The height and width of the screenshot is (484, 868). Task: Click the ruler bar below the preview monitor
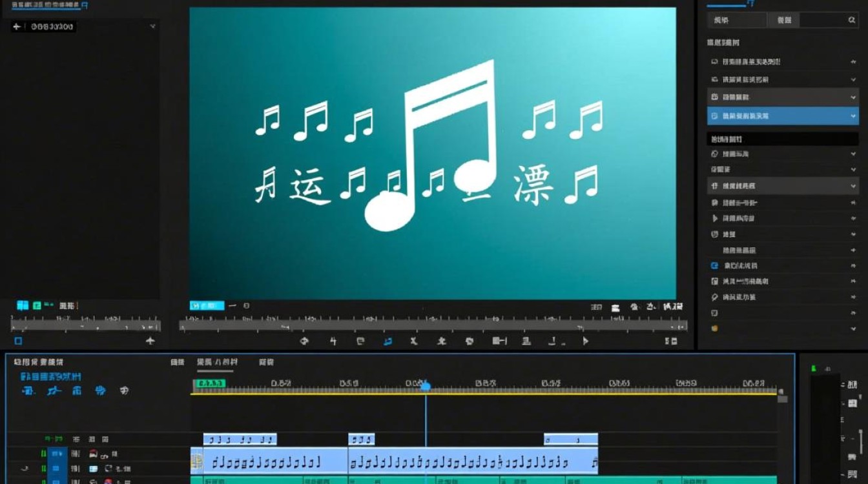[x=433, y=325]
